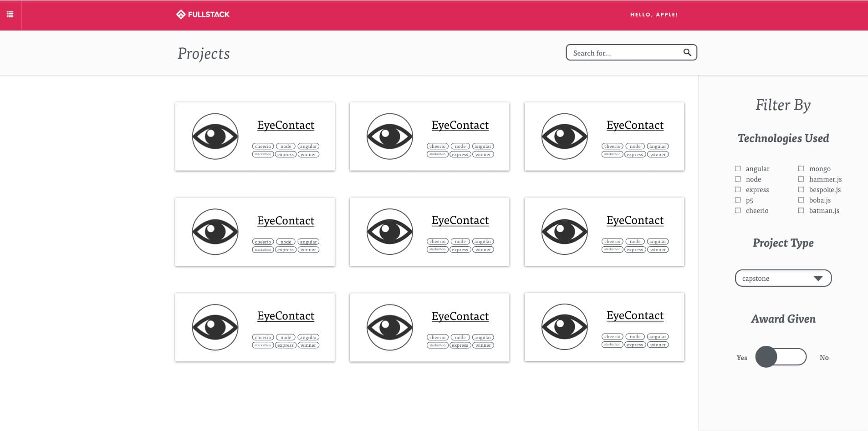Screen dimensions: 868x431
Task: Click into the Search for... field
Action: click(624, 53)
